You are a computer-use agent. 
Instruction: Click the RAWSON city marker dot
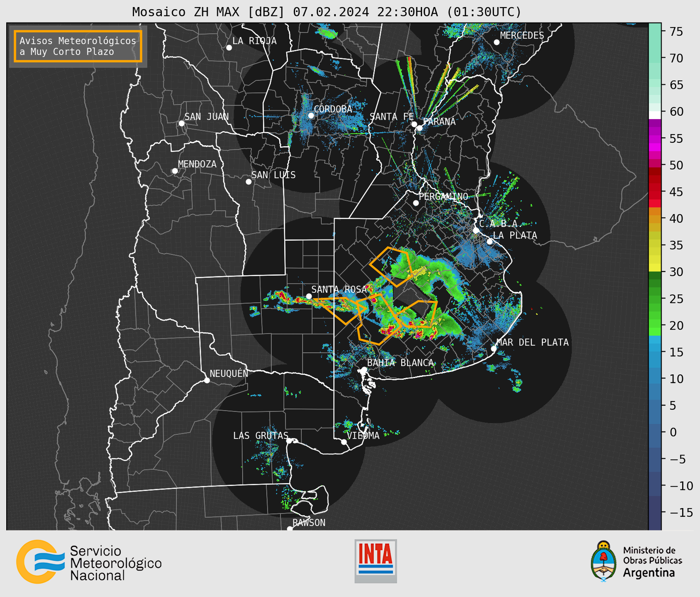(x=290, y=528)
